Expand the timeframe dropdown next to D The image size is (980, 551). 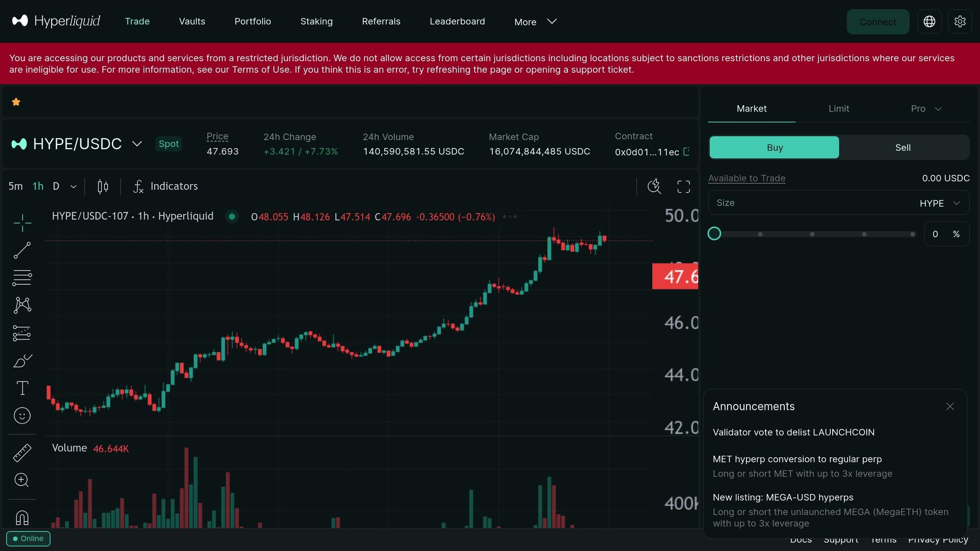coord(73,187)
